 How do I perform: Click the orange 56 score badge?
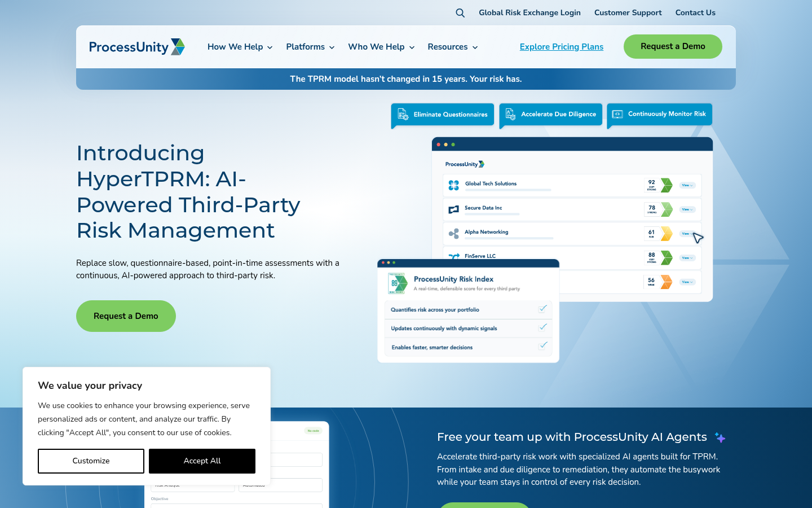click(659, 282)
